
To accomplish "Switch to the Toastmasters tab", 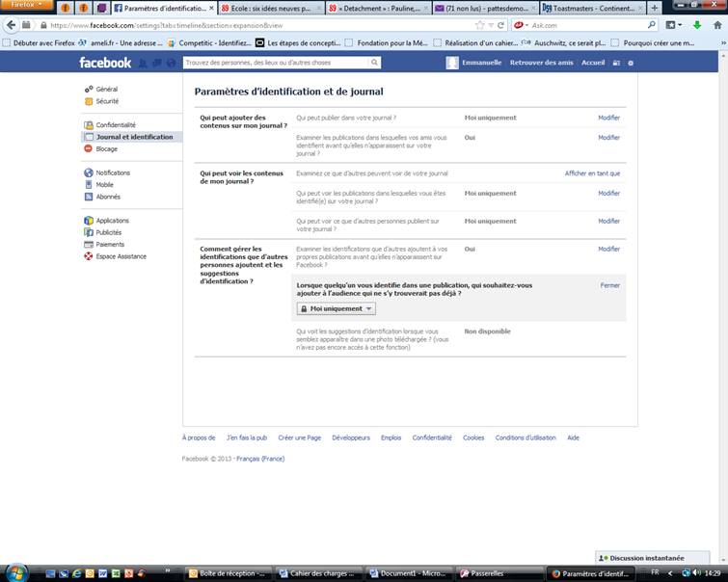I will point(593,8).
